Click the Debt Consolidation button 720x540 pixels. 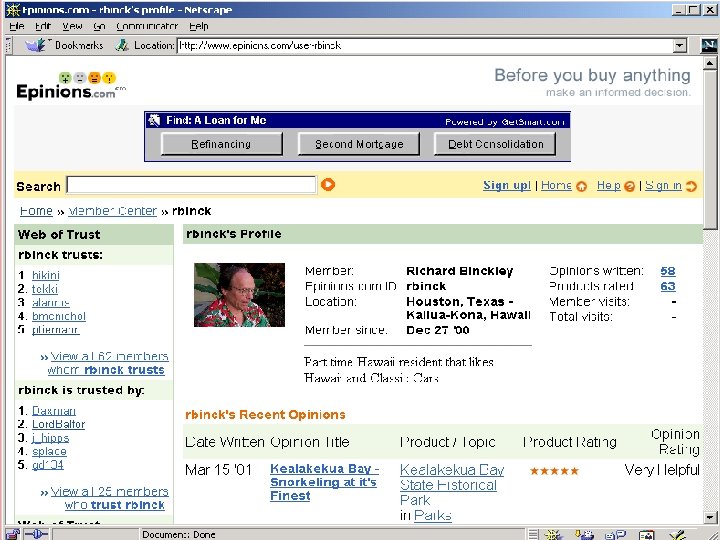pyautogui.click(x=495, y=144)
